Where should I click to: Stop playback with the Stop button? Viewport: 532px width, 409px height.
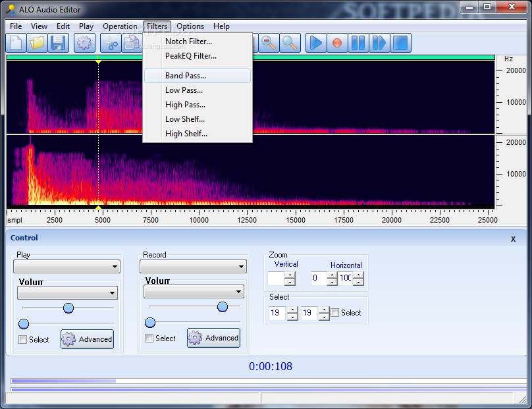[401, 43]
